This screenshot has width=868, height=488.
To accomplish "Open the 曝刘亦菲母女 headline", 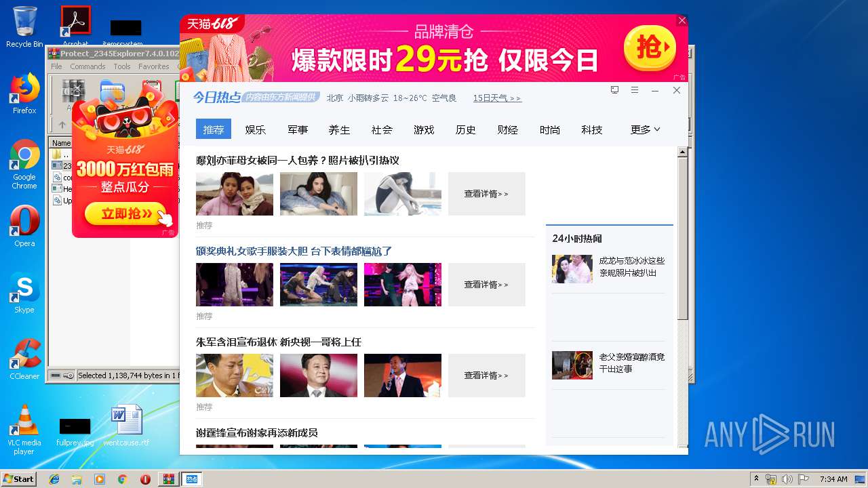I will coord(298,161).
